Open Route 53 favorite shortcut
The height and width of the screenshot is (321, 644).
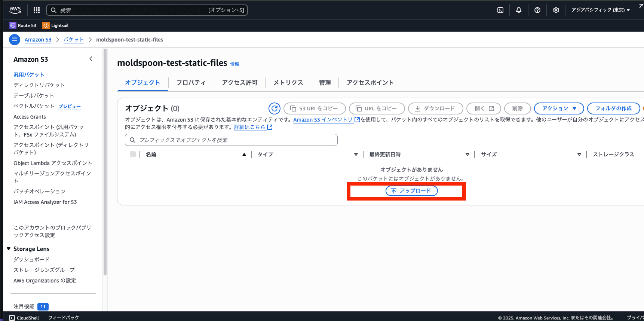(23, 25)
